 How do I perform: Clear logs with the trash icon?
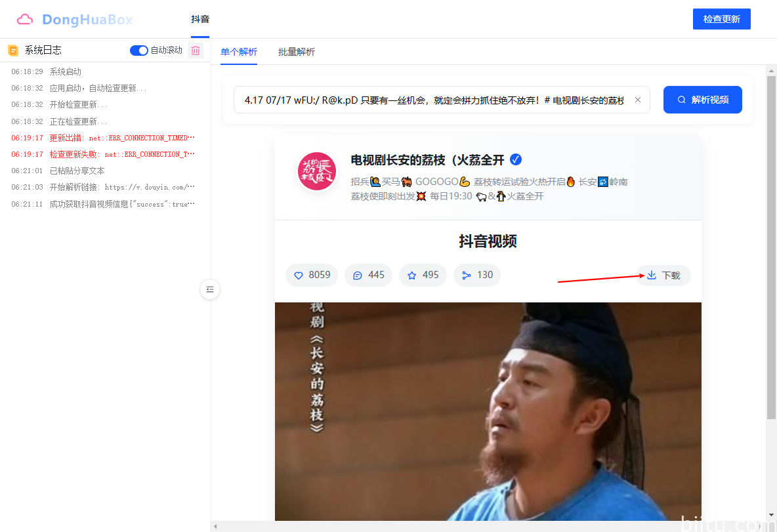(196, 50)
